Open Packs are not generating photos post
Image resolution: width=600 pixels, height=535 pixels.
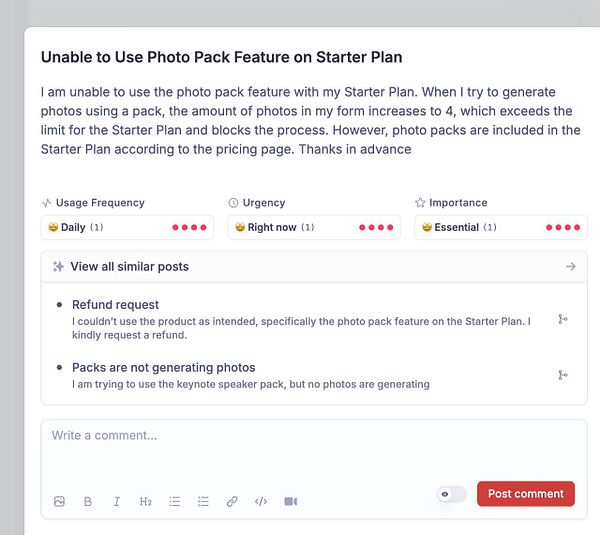coord(164,368)
